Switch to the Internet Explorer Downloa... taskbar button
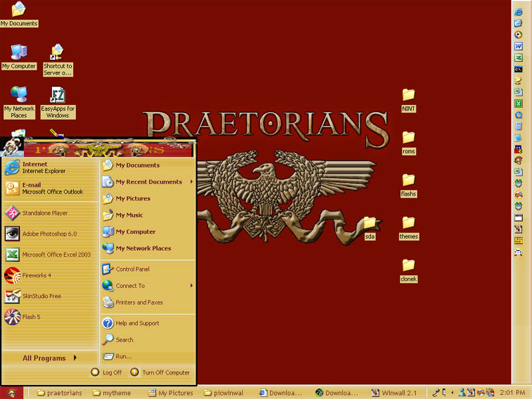The image size is (532, 399). click(281, 393)
